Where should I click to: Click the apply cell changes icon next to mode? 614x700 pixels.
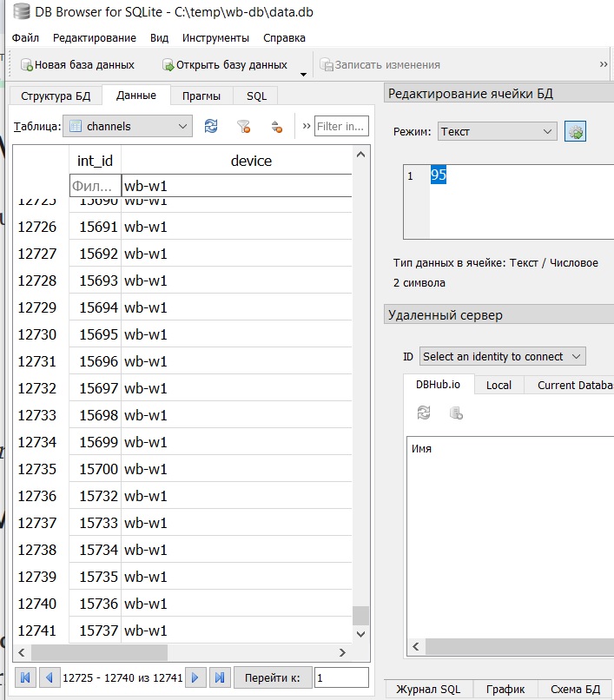click(x=575, y=132)
